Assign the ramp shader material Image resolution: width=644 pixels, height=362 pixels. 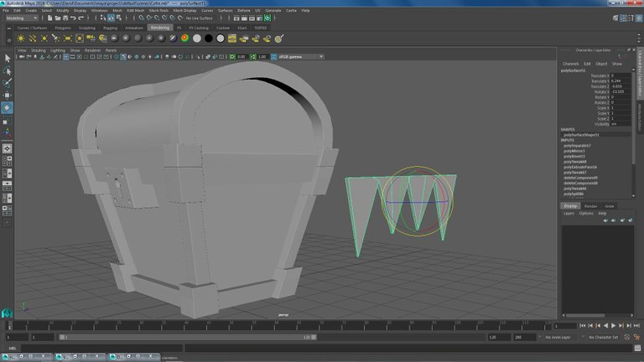coord(184,39)
